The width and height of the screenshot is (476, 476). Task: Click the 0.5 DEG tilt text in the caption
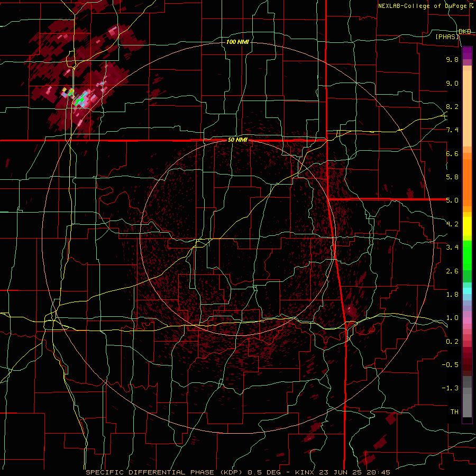coord(265,472)
